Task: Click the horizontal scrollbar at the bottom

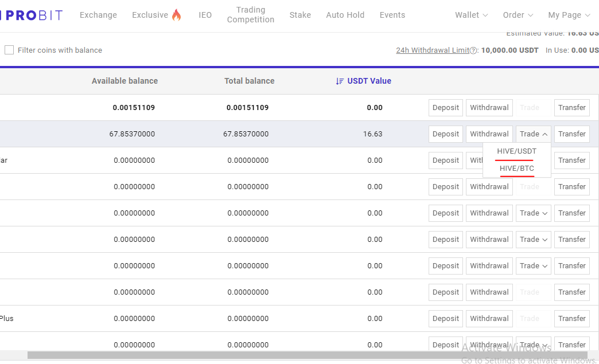Action: (307, 355)
